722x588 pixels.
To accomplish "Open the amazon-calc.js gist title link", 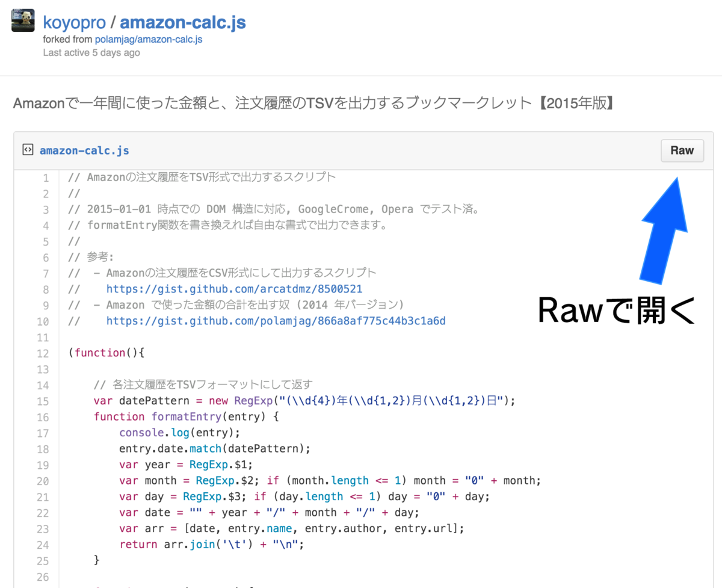I will [x=183, y=23].
